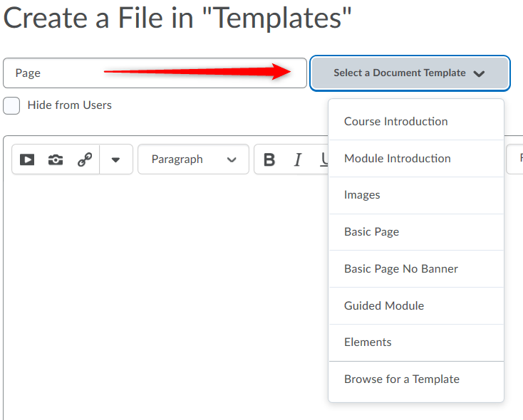Choose Basic Page No Banner template

tap(400, 269)
